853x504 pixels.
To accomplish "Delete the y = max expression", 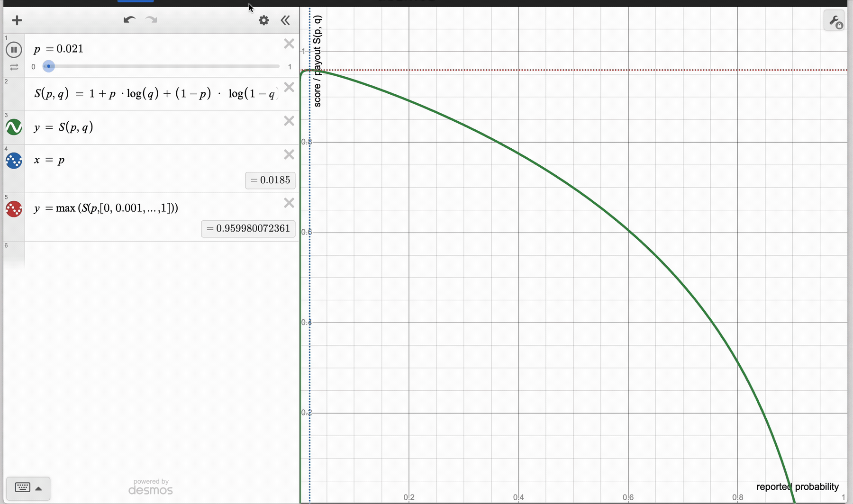I will pyautogui.click(x=289, y=203).
